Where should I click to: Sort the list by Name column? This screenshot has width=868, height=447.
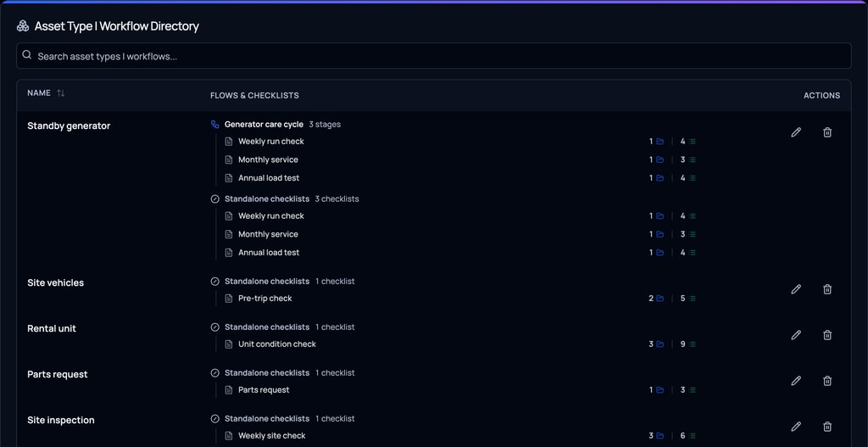point(61,93)
